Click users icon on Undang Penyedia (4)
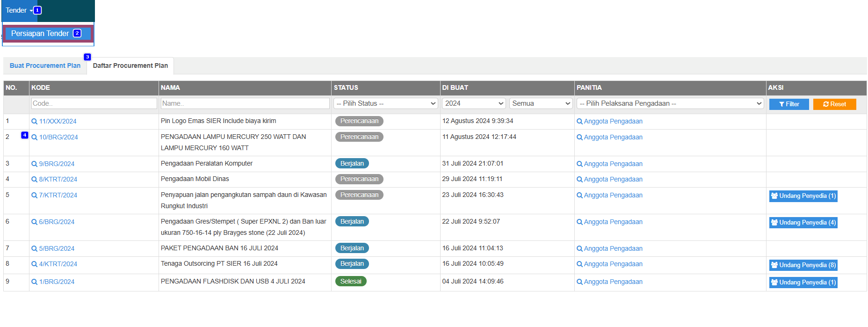 click(x=774, y=223)
